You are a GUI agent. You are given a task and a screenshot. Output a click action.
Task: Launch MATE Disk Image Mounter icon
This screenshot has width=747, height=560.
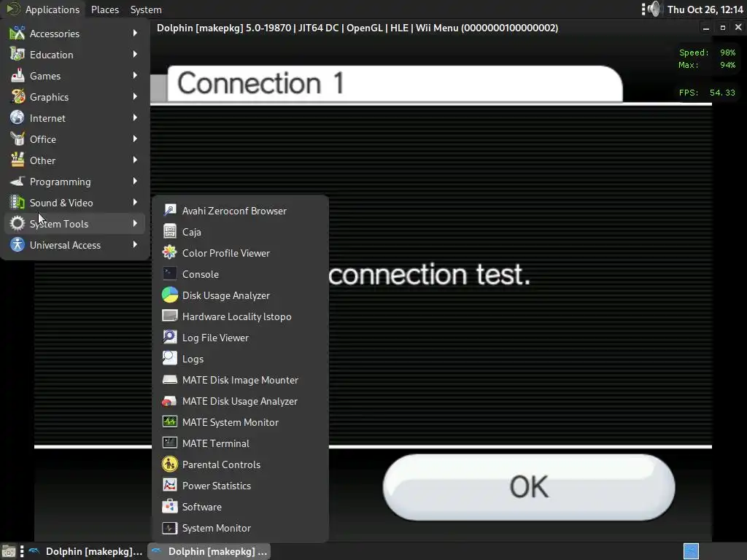point(169,379)
